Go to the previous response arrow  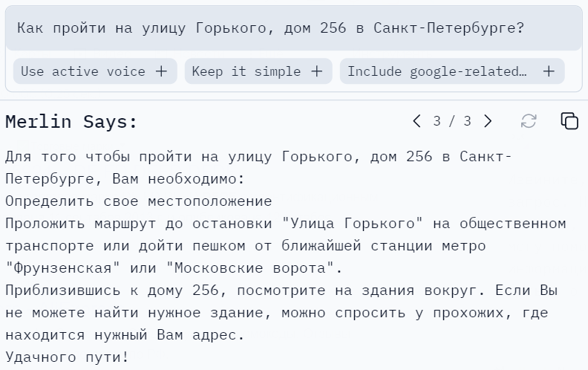coord(416,121)
